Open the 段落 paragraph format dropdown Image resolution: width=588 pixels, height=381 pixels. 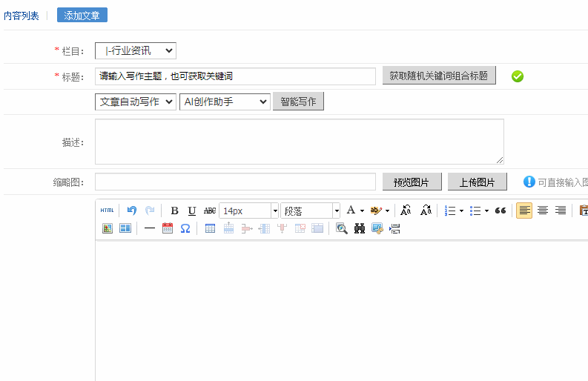click(x=310, y=211)
